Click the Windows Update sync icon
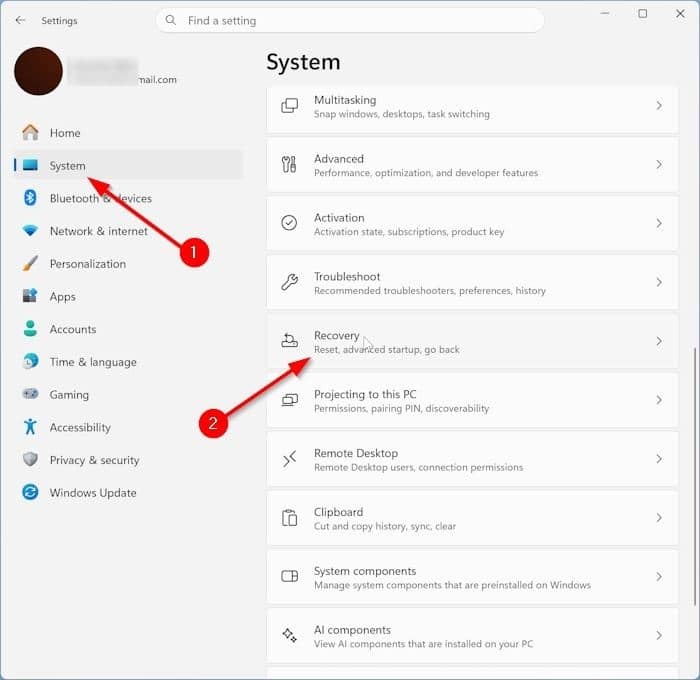 [30, 492]
